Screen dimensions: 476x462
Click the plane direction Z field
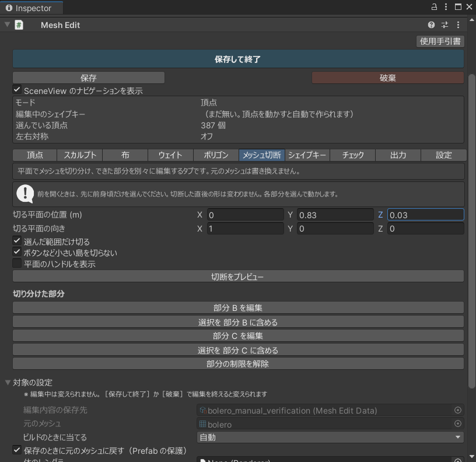pos(426,229)
